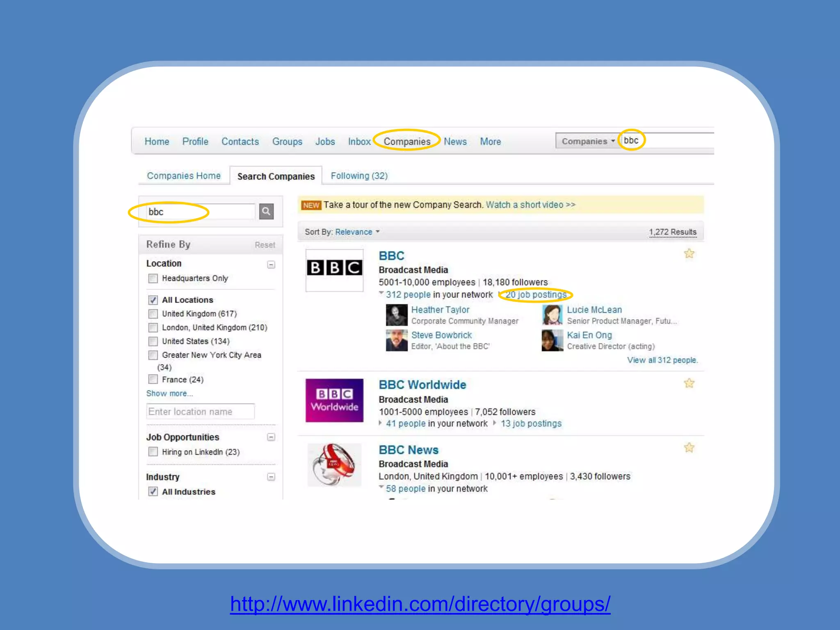This screenshot has width=840, height=630.
Task: Open Kai En Ong's name link
Action: [x=589, y=335]
